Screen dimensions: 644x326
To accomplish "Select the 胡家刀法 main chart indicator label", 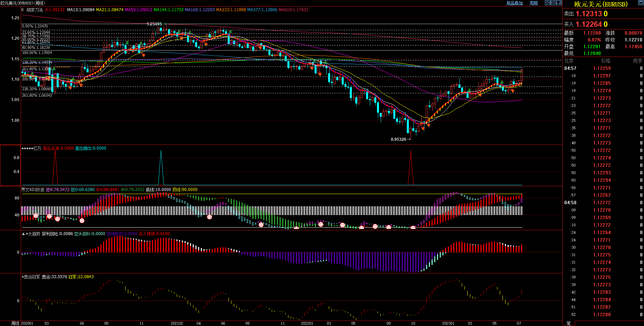I will click(x=35, y=10).
